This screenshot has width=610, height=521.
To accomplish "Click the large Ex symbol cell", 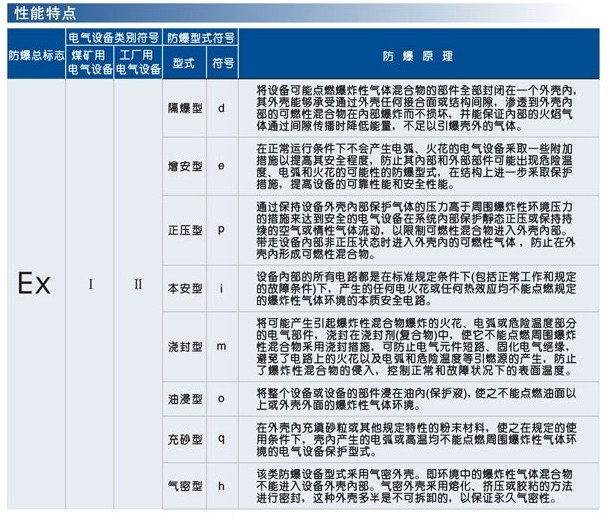I will [x=33, y=284].
